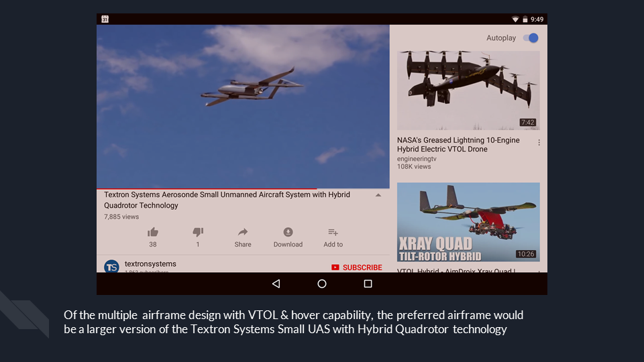644x362 pixels.
Task: Tap the Add to playlist icon
Action: pos(333,233)
